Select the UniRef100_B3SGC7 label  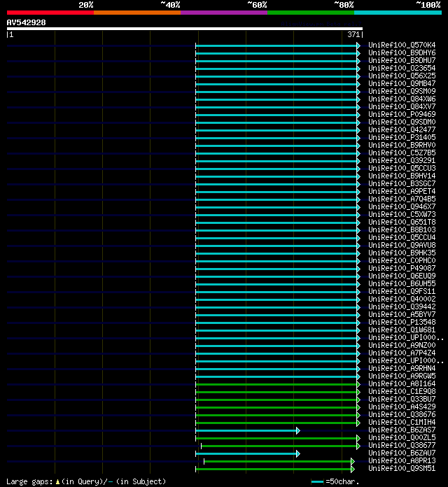coord(402,183)
